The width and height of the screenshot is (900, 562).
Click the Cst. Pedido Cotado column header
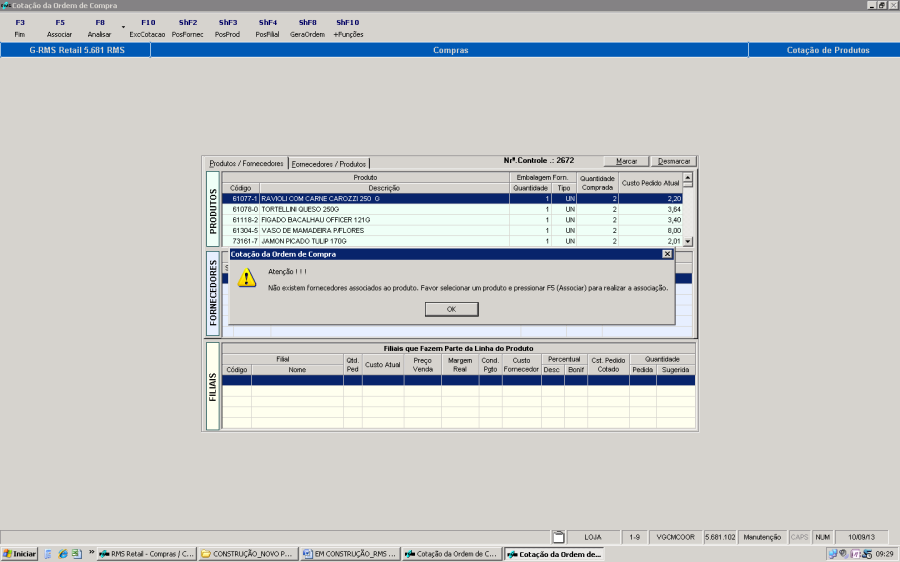pos(608,365)
